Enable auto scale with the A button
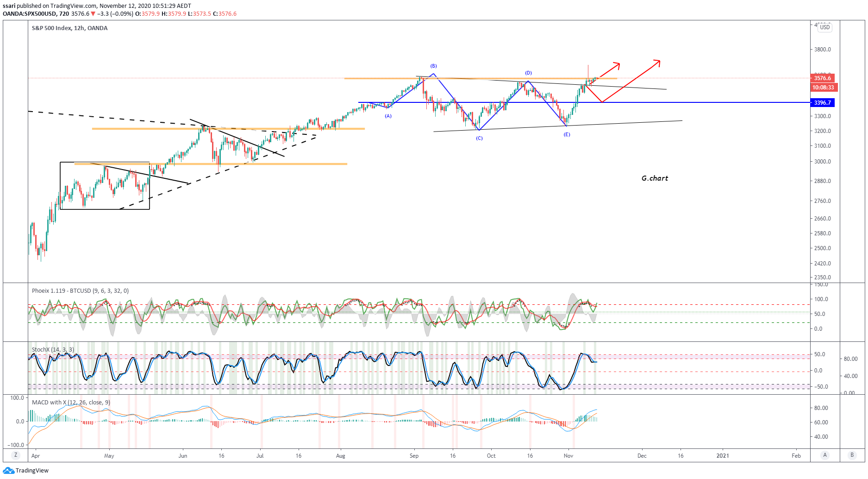This screenshot has height=479, width=868. click(825, 455)
